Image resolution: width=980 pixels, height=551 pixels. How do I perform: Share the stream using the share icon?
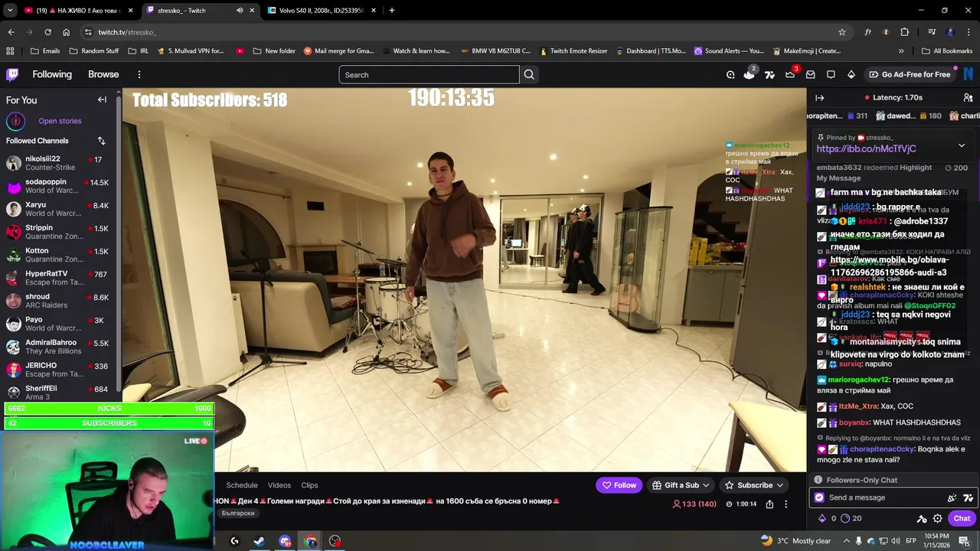[x=769, y=504]
